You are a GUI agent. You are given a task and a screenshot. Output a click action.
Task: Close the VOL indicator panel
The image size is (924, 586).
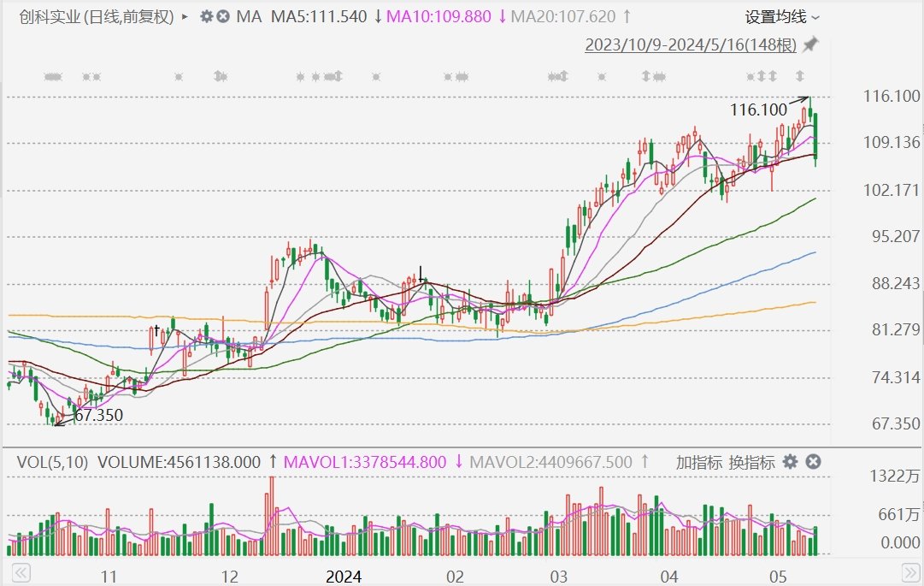tap(813, 462)
